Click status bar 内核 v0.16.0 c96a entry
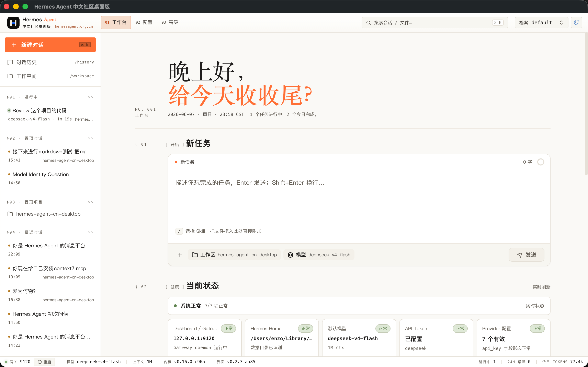This screenshot has width=588, height=367. [x=184, y=362]
